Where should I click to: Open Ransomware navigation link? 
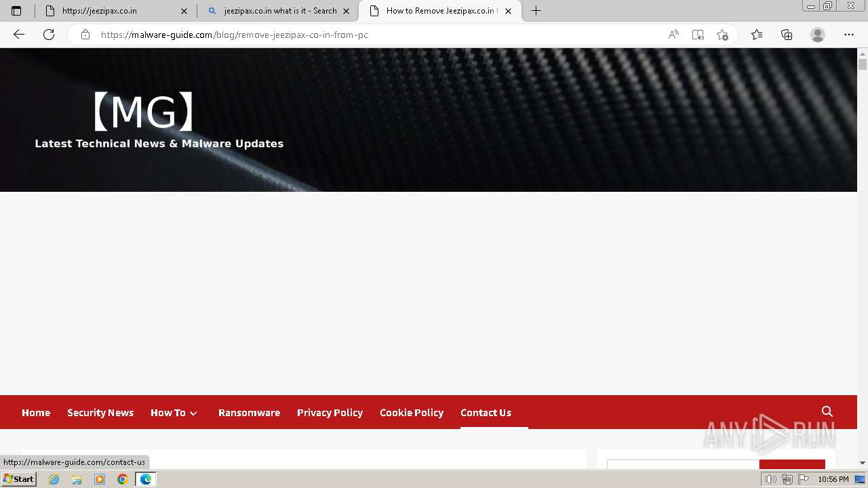tap(249, 412)
